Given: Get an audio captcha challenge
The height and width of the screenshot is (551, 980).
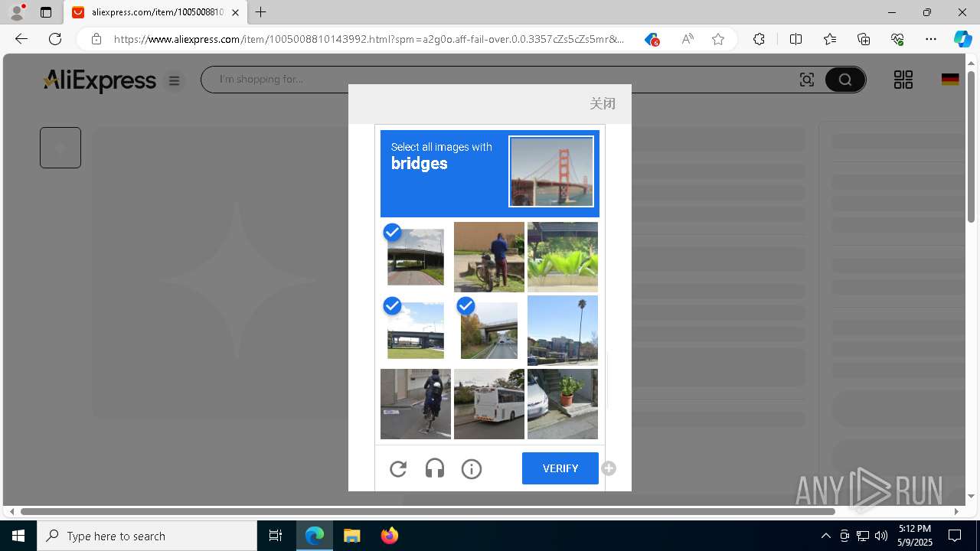Looking at the screenshot, I should [435, 468].
